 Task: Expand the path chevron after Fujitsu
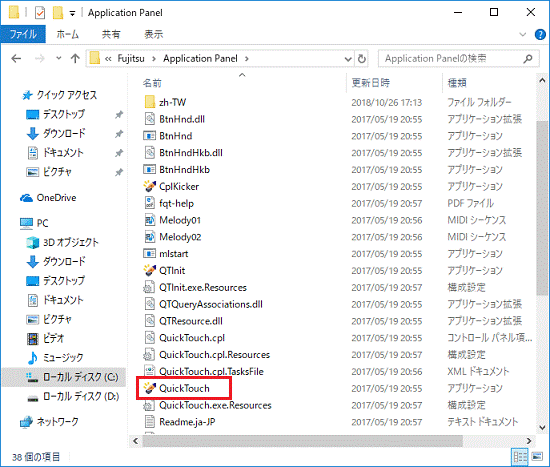[x=154, y=59]
